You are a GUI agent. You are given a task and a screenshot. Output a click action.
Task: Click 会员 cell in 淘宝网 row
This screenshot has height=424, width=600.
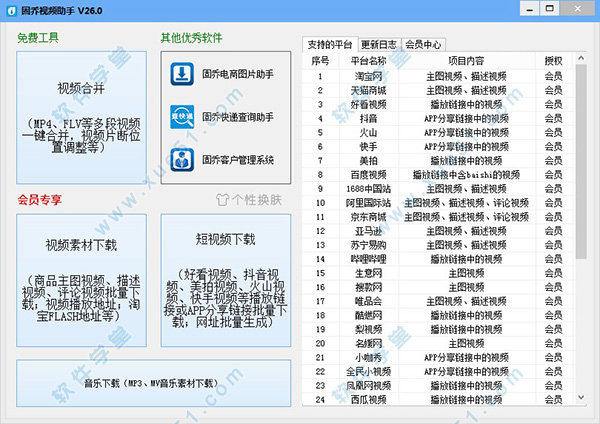pos(554,77)
